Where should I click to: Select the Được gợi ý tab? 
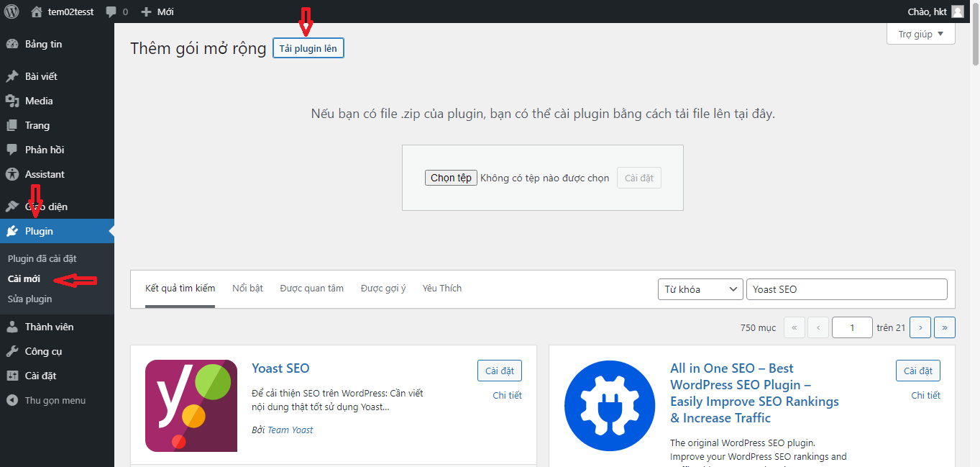(383, 289)
